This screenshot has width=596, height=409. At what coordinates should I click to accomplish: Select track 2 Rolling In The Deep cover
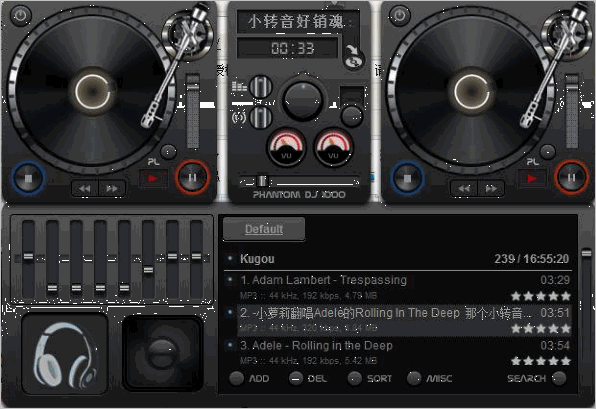pyautogui.click(x=398, y=320)
